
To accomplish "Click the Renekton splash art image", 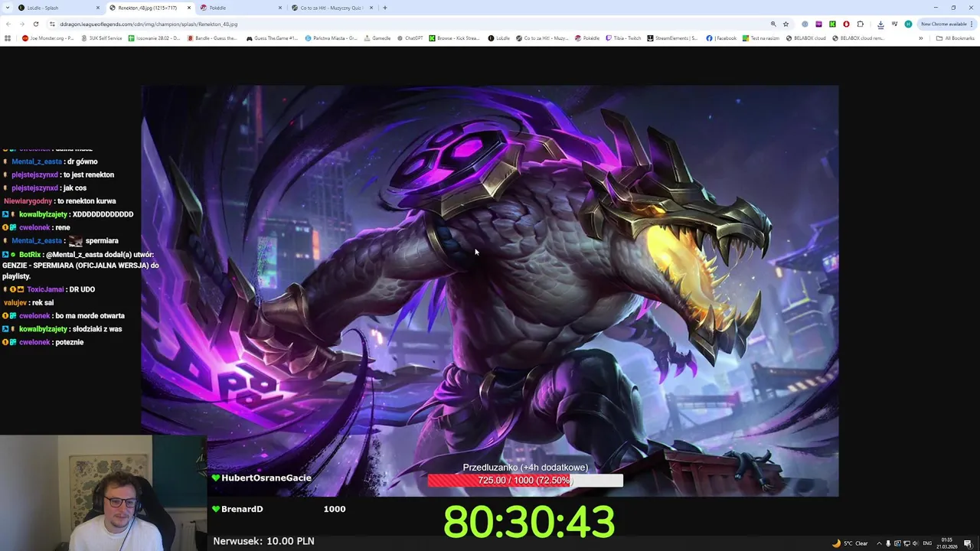I will point(490,291).
